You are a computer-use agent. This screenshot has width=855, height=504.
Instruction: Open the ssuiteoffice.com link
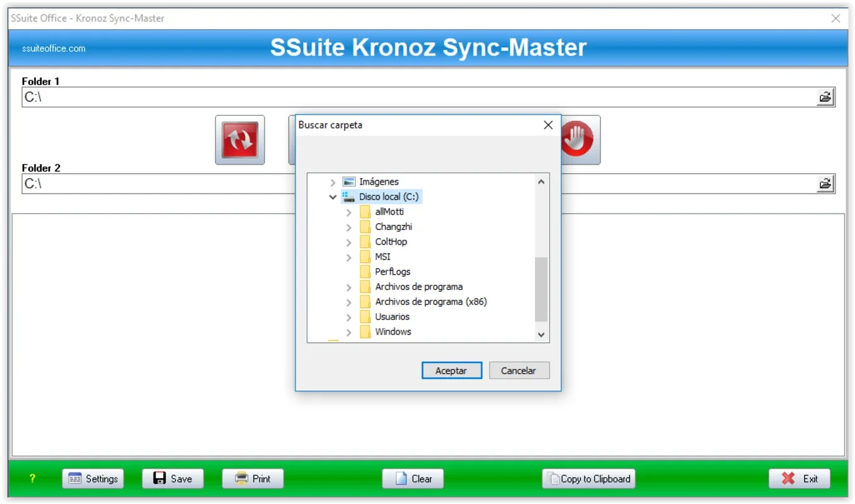(x=54, y=49)
